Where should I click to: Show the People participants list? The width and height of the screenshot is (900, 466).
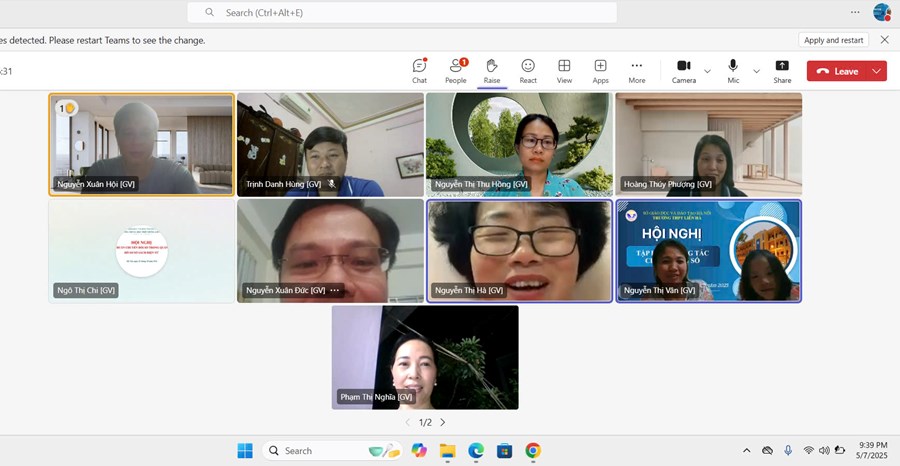455,70
